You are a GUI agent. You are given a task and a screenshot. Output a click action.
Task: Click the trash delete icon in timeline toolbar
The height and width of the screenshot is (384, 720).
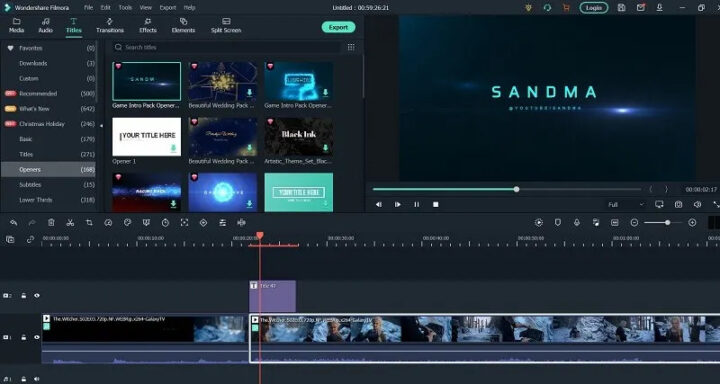click(51, 223)
